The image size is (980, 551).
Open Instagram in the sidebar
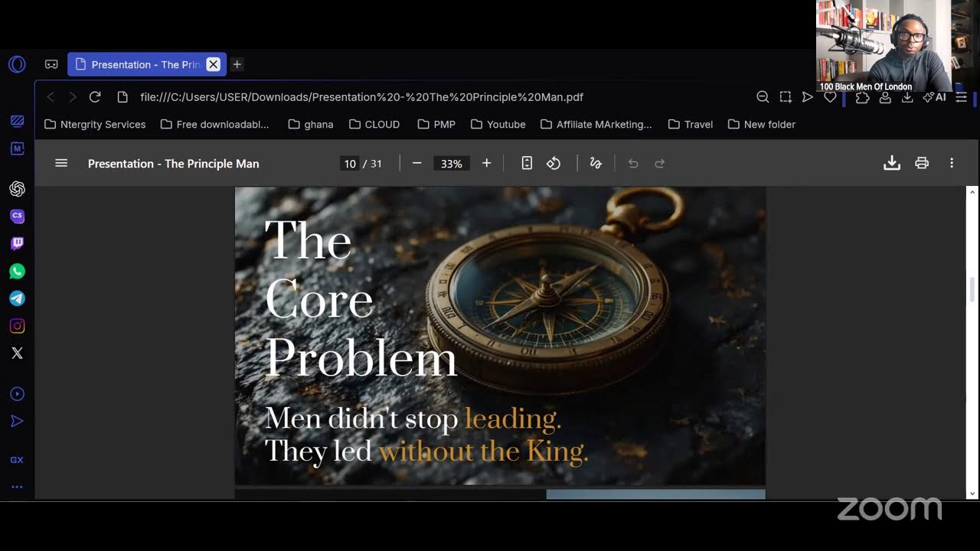point(17,326)
